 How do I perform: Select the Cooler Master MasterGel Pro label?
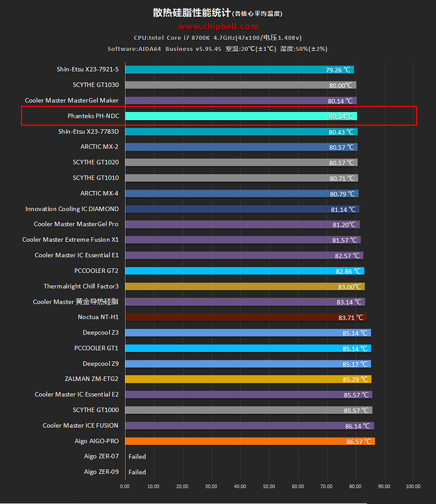point(76,224)
